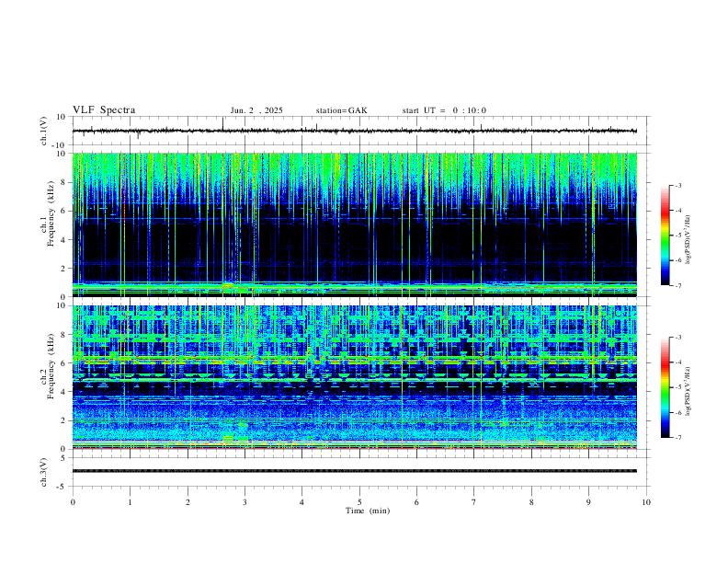The height and width of the screenshot is (563, 728).
Task: Click the "start UT = 0 :10: 0" text
Action: (444, 110)
